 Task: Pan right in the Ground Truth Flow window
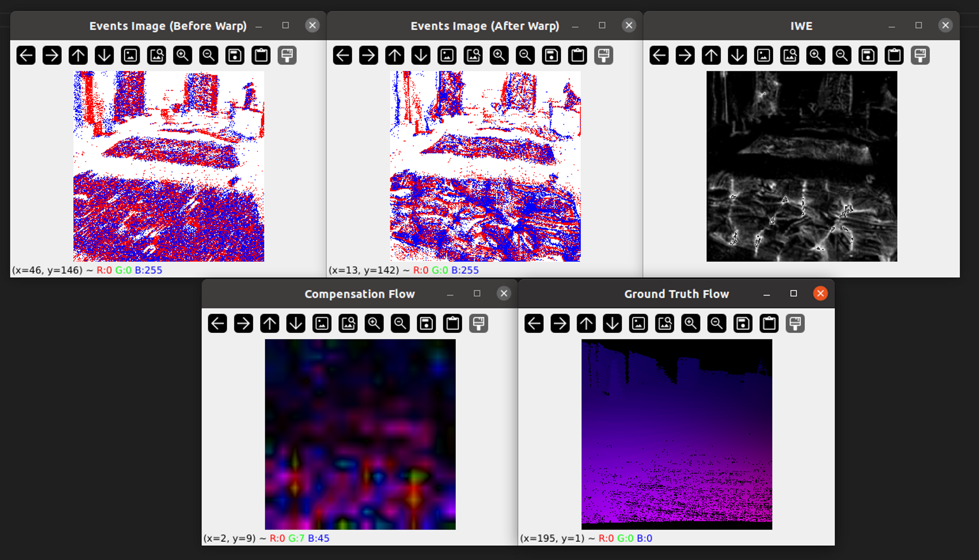coord(560,323)
